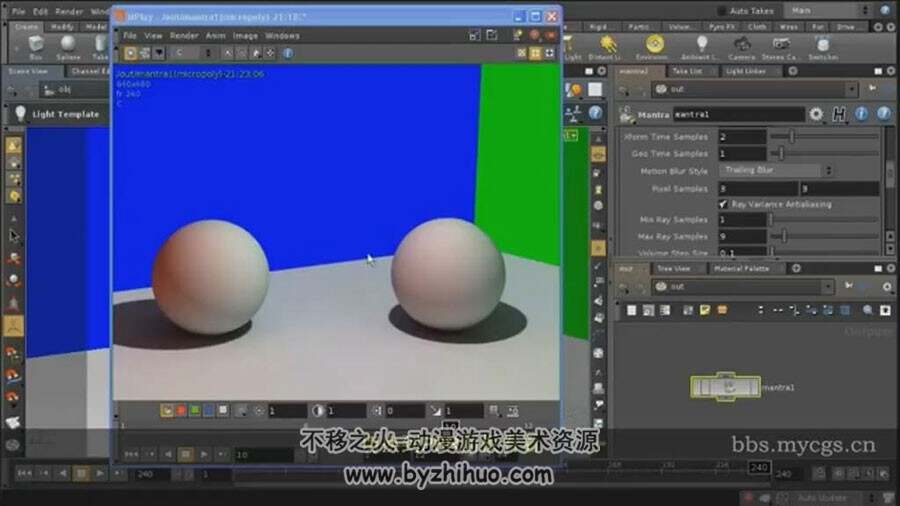Click the first MPlay toolbar view icon
900x506 pixels.
(x=130, y=53)
